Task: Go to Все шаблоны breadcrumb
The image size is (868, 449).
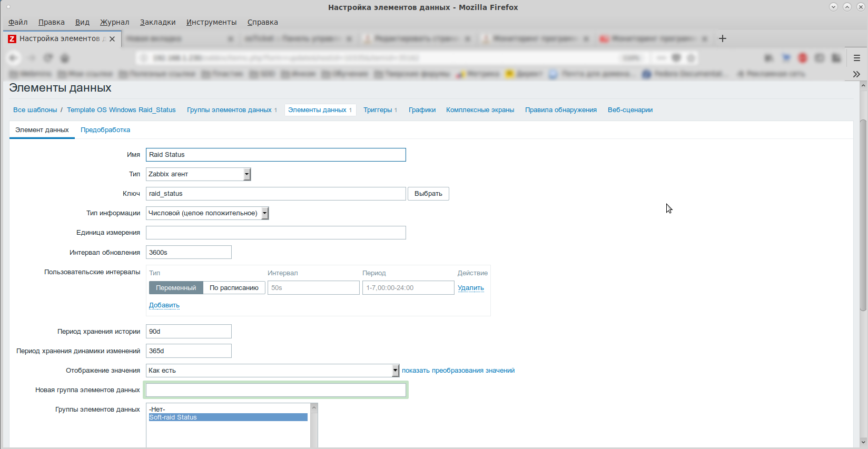Action: (x=35, y=110)
